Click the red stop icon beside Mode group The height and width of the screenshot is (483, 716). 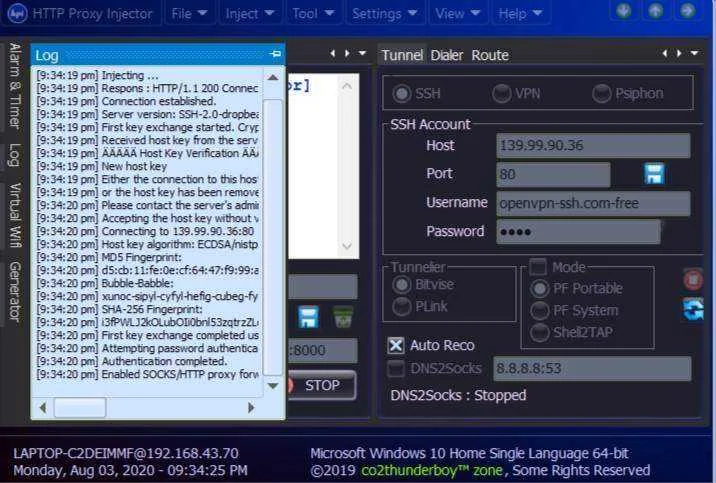click(693, 279)
